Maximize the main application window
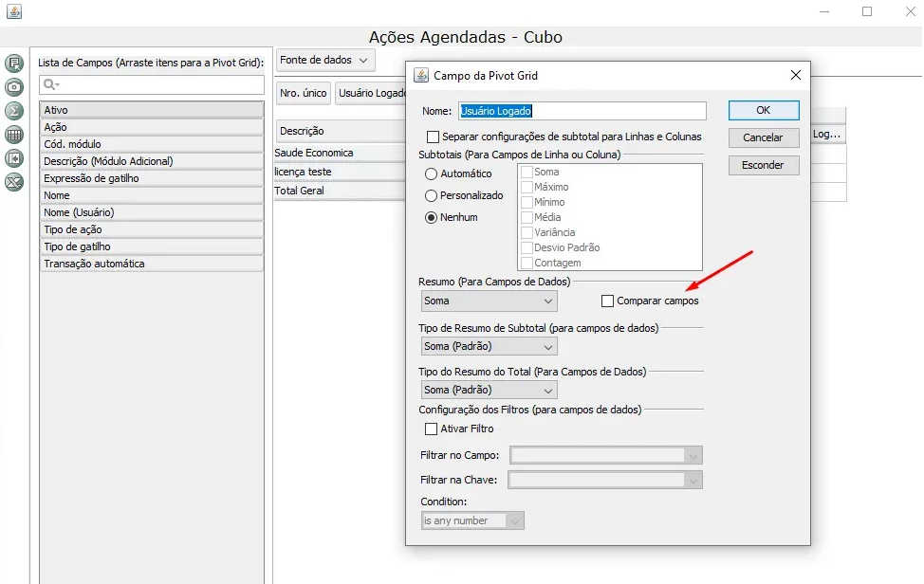 (867, 11)
